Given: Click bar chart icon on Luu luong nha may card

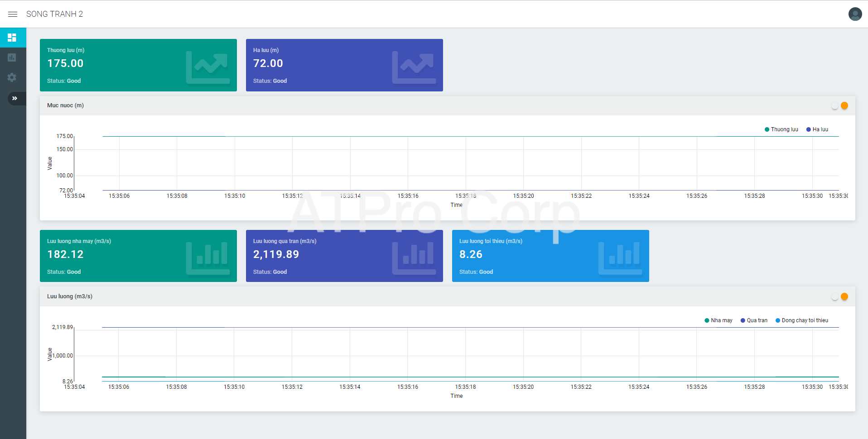Looking at the screenshot, I should tap(207, 258).
